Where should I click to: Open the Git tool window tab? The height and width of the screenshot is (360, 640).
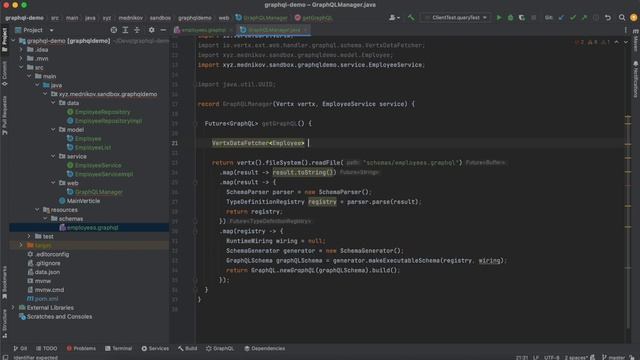tap(20, 349)
